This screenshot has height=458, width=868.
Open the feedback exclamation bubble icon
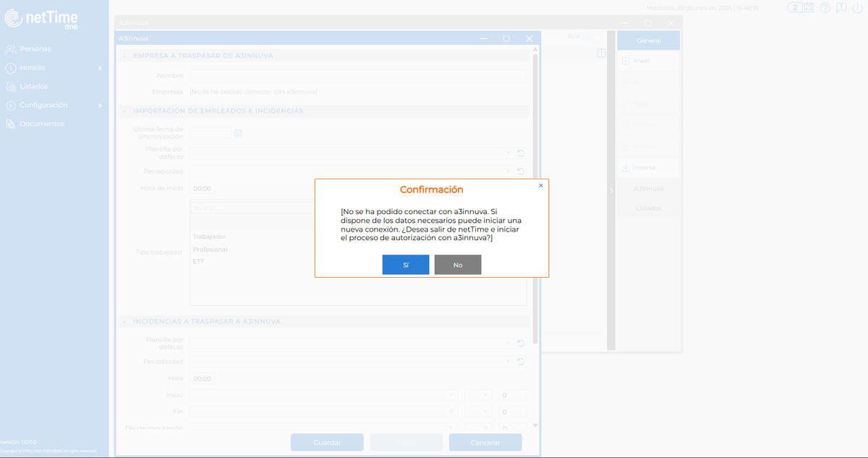click(x=841, y=8)
